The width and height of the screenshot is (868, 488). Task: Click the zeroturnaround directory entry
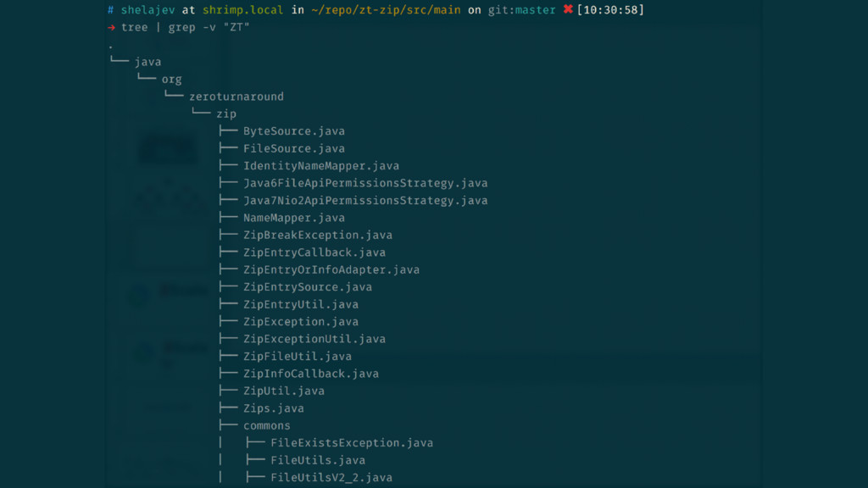point(236,97)
